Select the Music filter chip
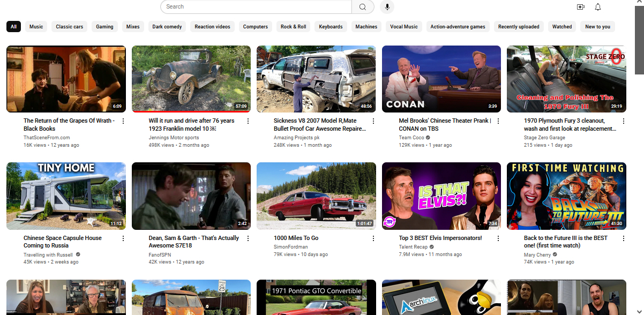The height and width of the screenshot is (315, 644). tap(36, 27)
